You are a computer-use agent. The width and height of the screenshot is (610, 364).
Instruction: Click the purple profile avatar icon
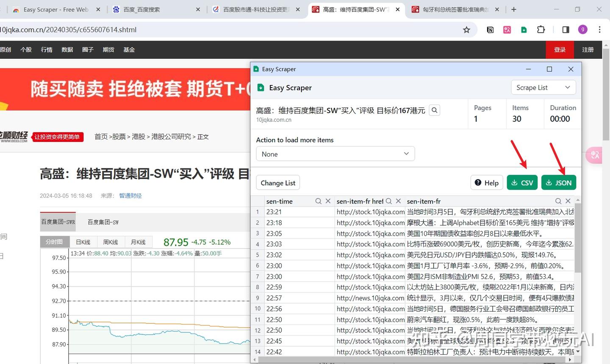582,30
